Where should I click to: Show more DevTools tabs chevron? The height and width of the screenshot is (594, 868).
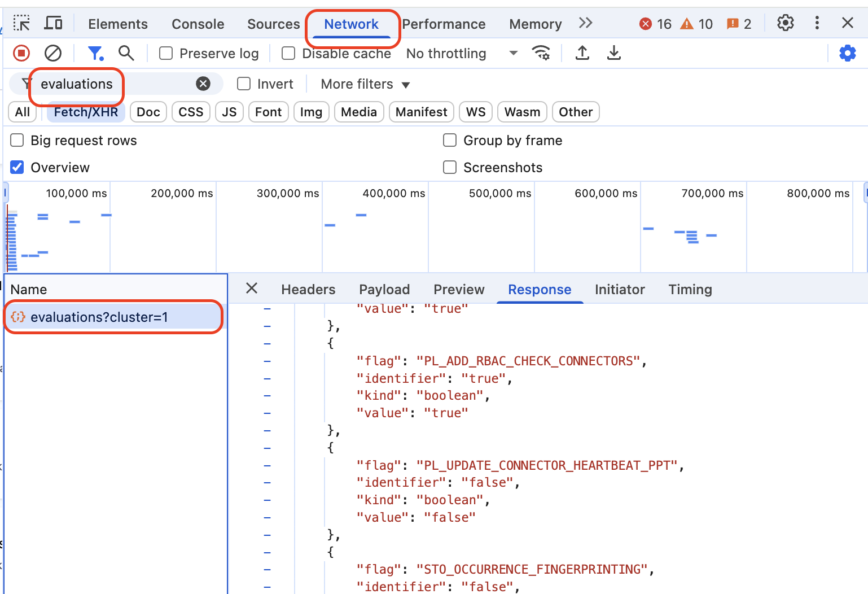click(586, 23)
